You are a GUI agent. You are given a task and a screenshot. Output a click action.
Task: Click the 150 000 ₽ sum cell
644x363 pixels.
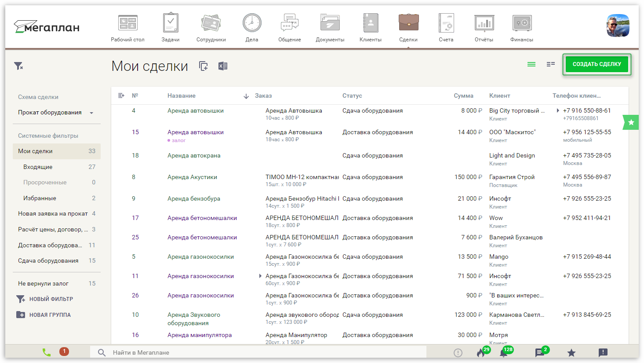pyautogui.click(x=468, y=177)
